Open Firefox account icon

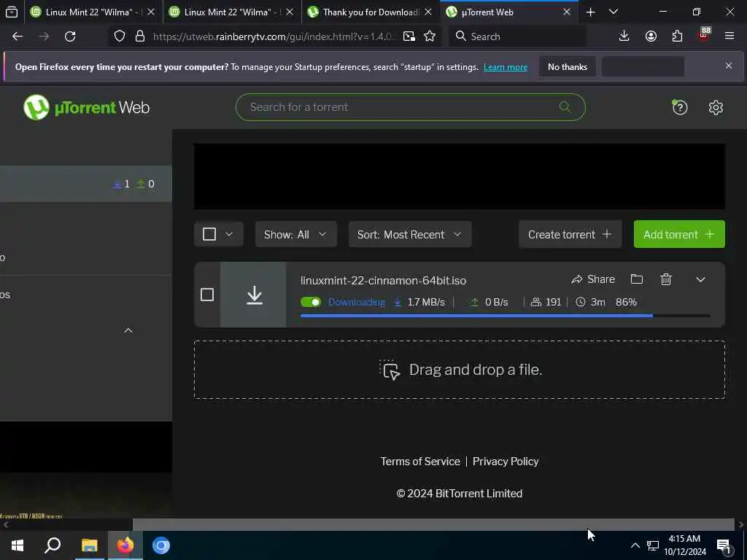(x=651, y=36)
